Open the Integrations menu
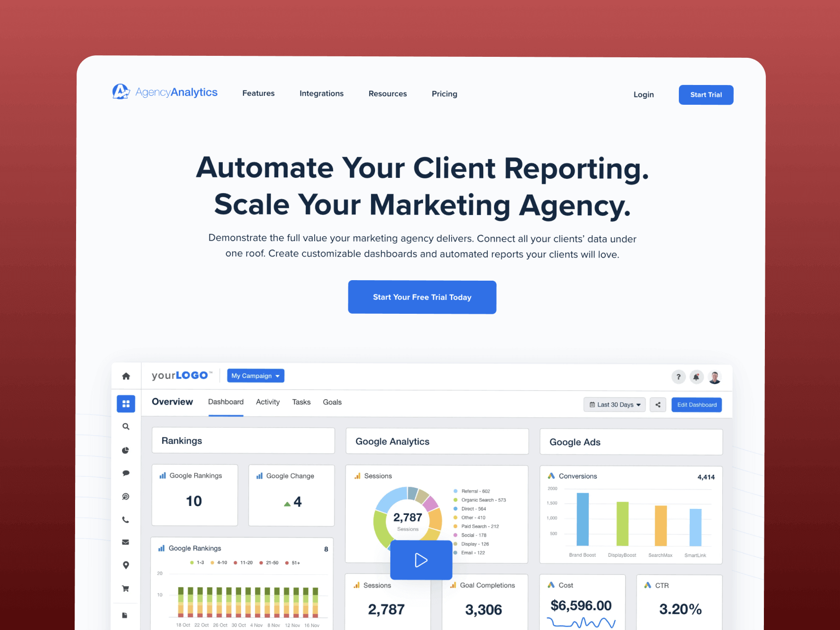This screenshot has width=840, height=630. 322,93
